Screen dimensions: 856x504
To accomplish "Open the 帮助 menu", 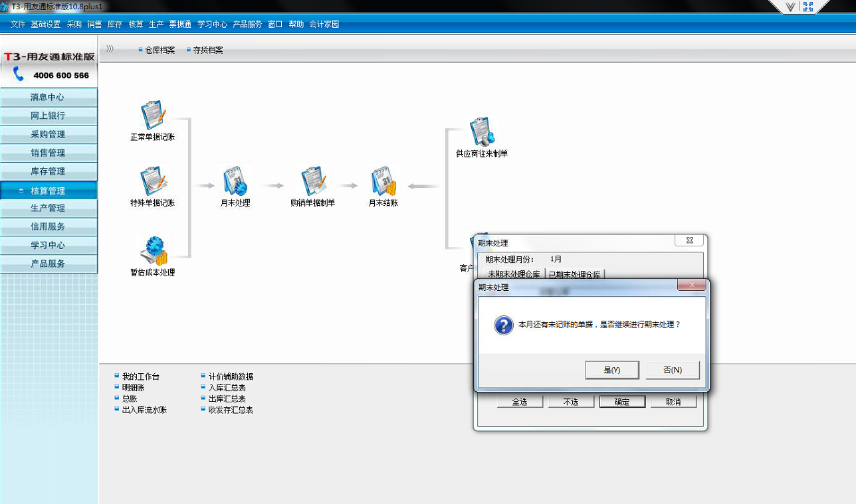I will (296, 24).
